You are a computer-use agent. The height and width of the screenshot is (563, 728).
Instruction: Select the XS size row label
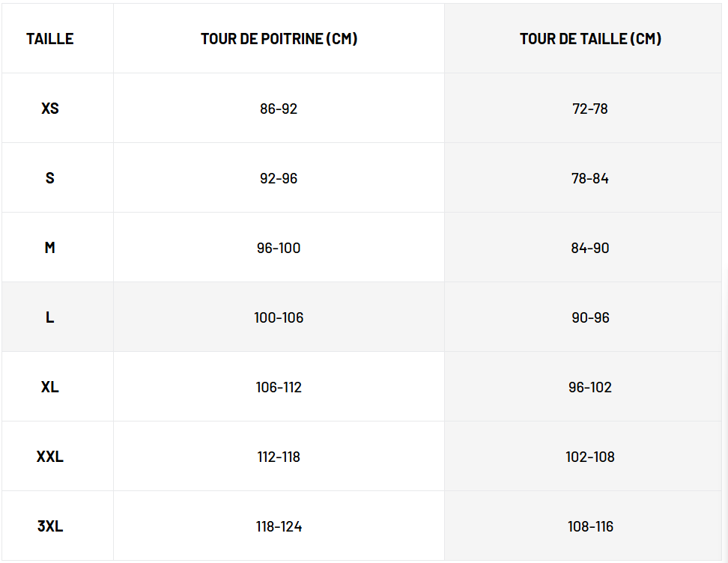(x=50, y=109)
